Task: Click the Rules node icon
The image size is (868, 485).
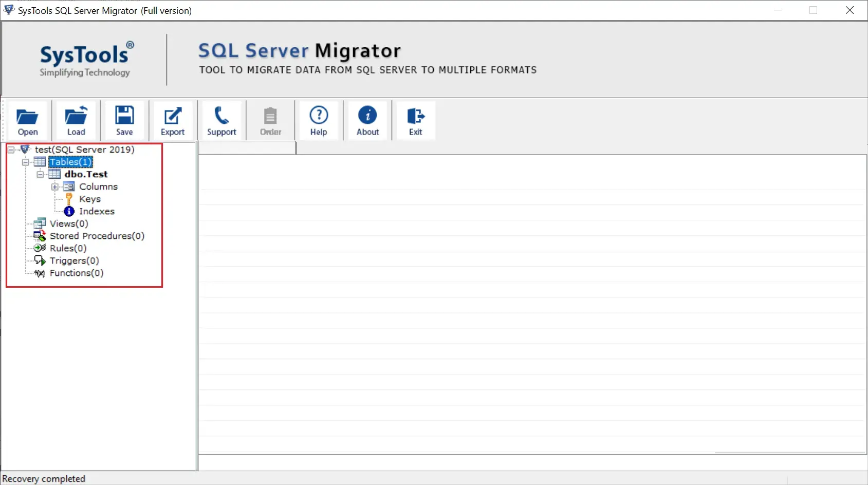Action: click(40, 248)
